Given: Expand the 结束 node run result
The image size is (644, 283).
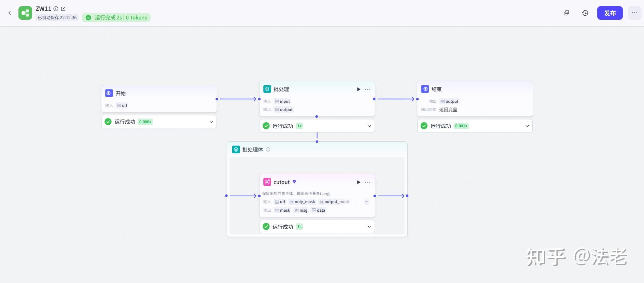Looking at the screenshot, I should 527,126.
